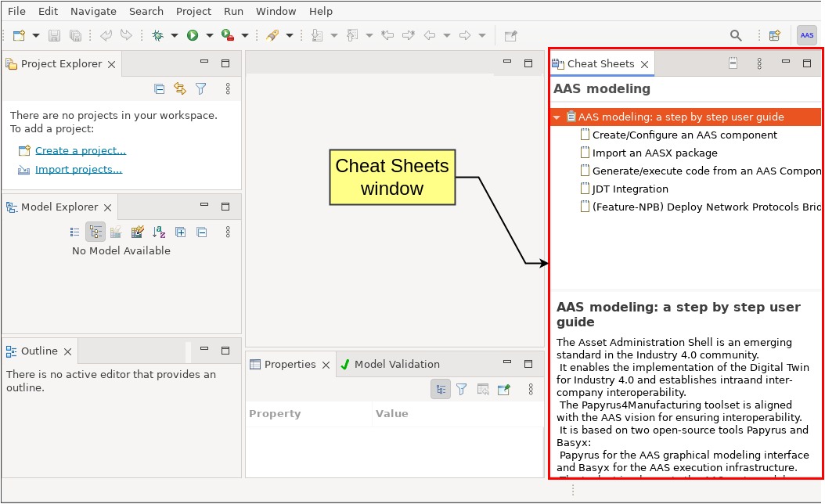Switch to the AAS perspective button
Screen dimensions: 825x504
click(806, 35)
